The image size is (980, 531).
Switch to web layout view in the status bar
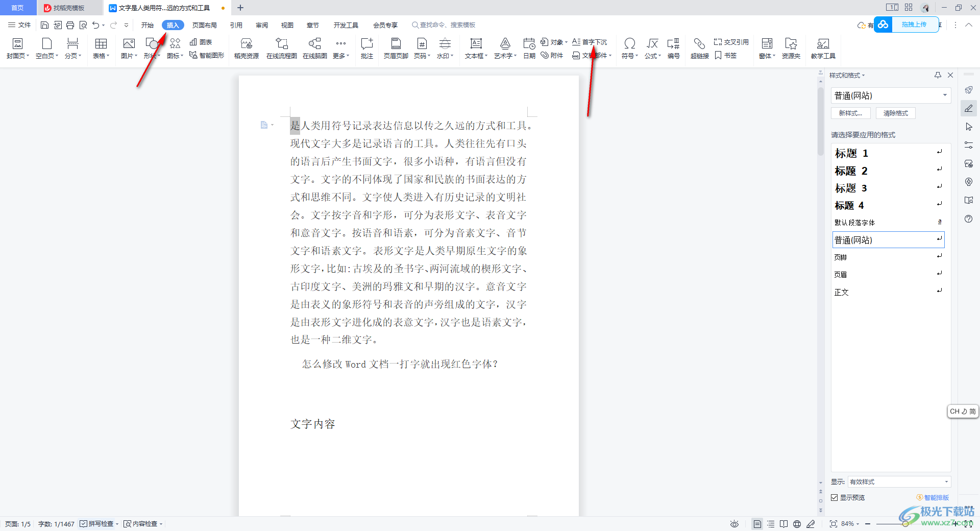797,524
